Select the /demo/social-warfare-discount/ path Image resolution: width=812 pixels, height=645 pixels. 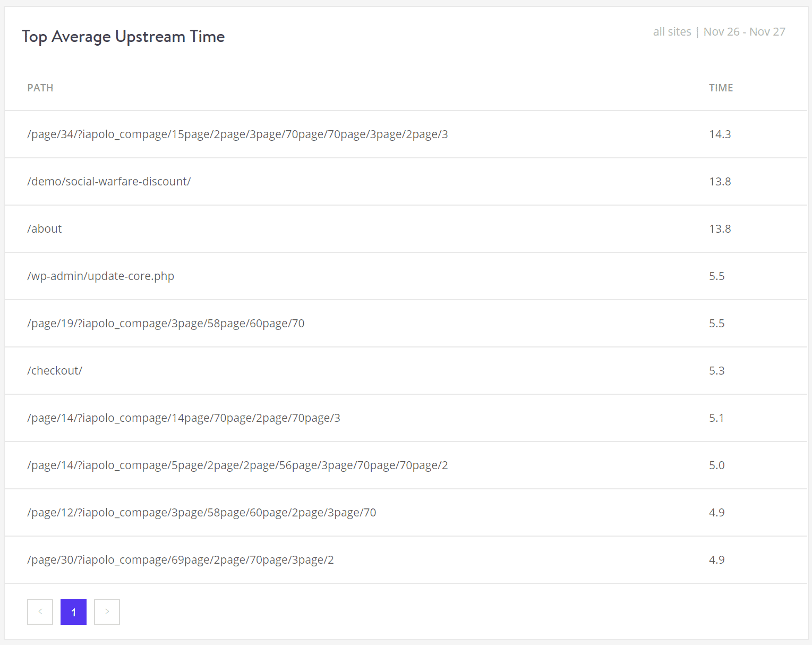[109, 182]
